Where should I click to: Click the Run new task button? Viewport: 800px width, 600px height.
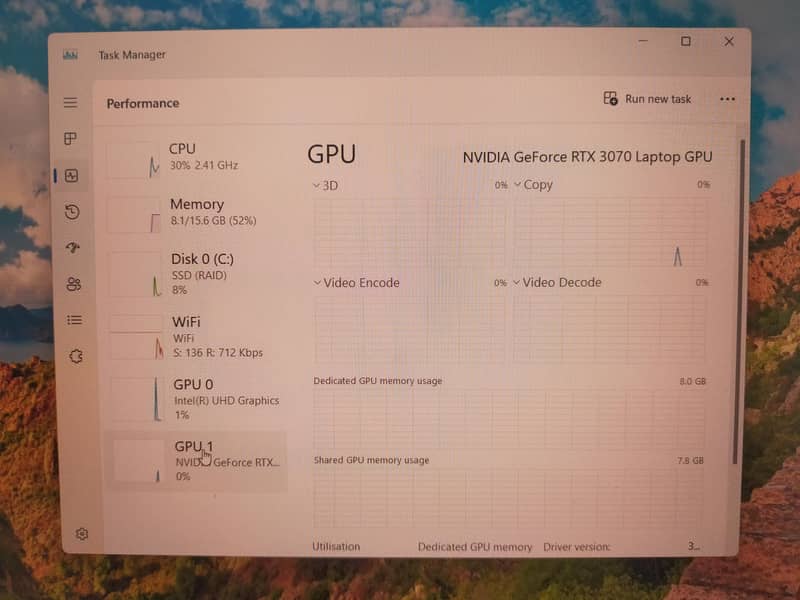pyautogui.click(x=648, y=99)
